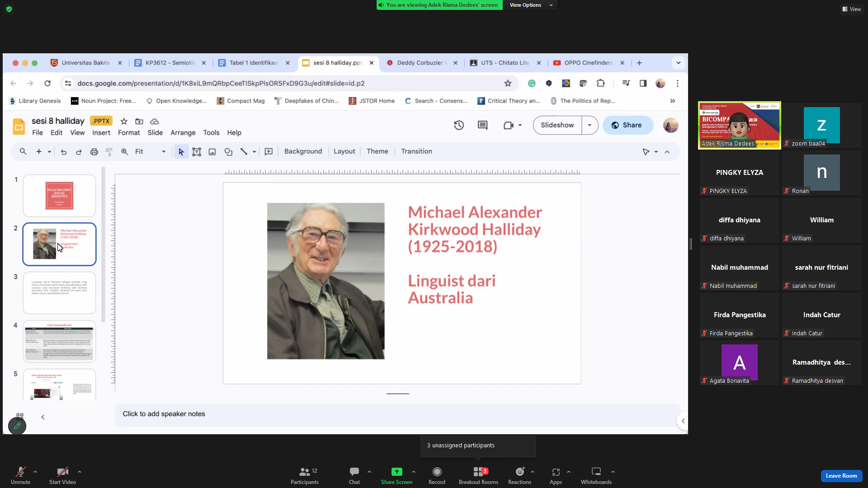Open the Theme panel
This screenshot has height=488, width=868.
(x=377, y=151)
